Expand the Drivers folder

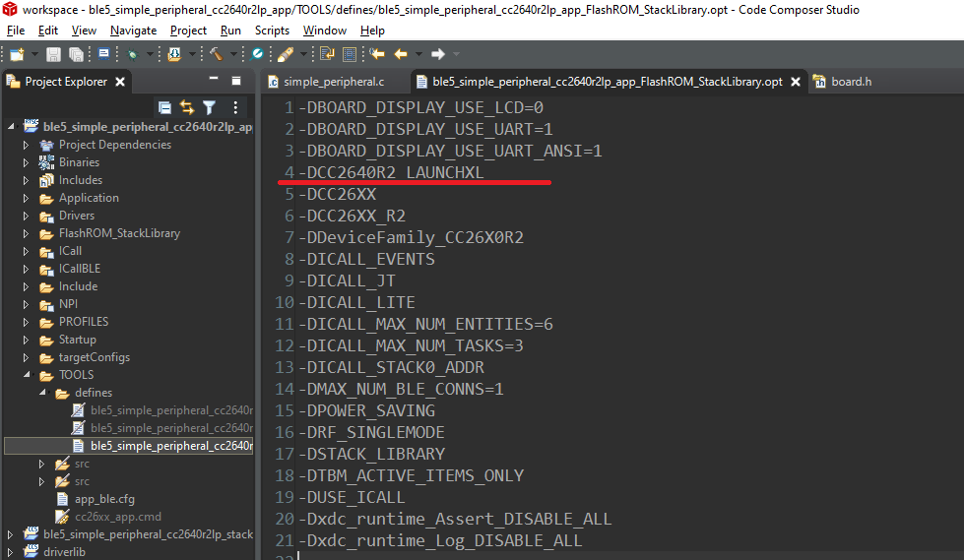(x=26, y=216)
